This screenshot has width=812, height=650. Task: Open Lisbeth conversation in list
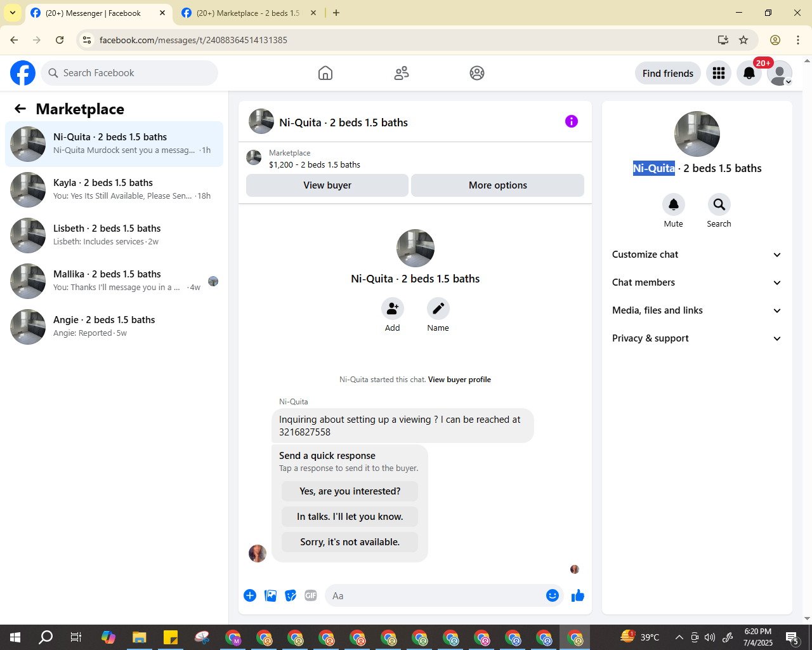click(114, 235)
